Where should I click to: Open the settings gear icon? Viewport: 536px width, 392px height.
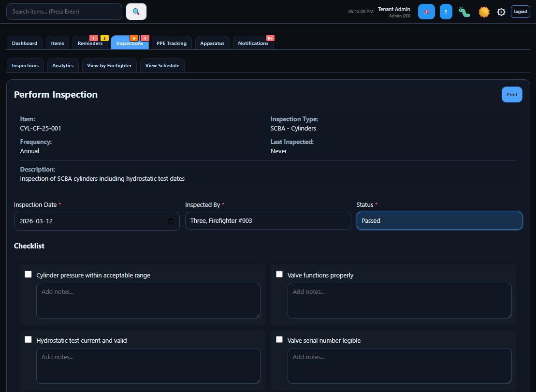tap(501, 11)
